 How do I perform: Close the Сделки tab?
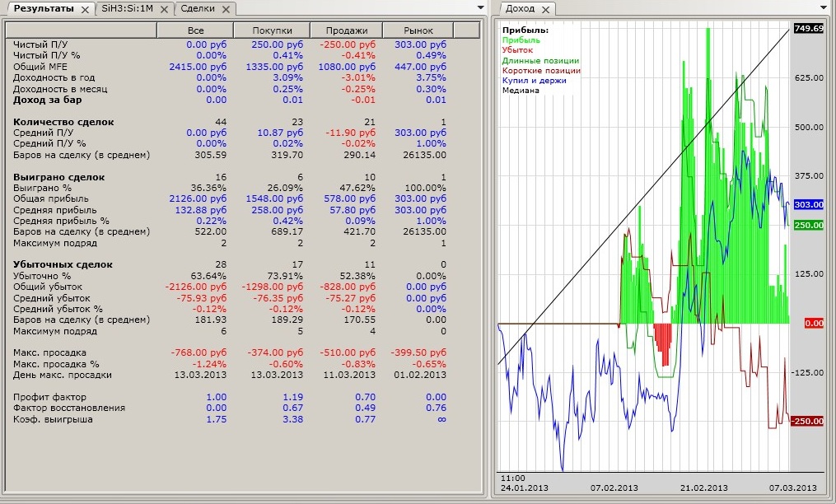[226, 9]
